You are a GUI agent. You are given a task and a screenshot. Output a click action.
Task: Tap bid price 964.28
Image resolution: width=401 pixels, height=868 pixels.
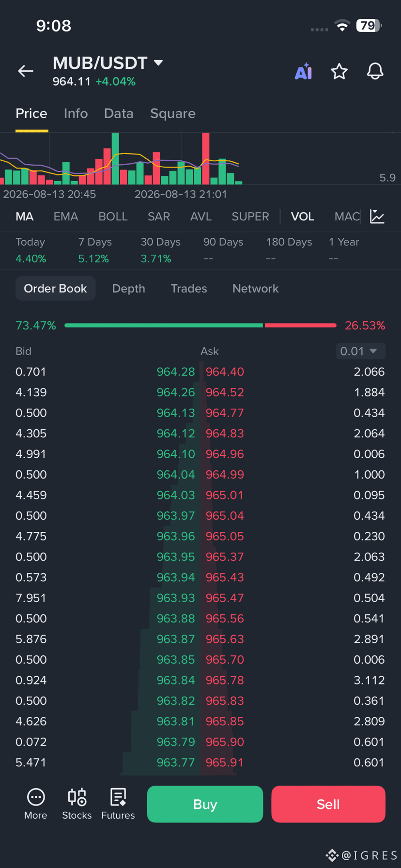point(176,372)
